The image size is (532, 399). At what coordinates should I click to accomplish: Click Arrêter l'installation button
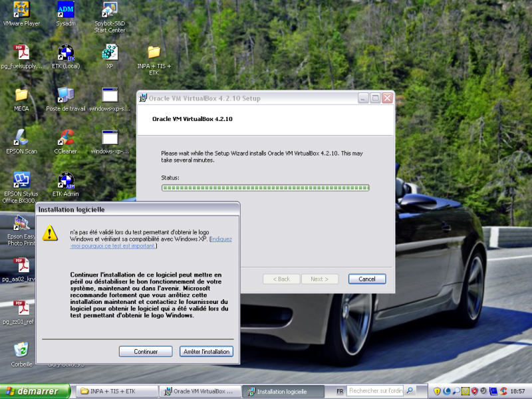pyautogui.click(x=206, y=352)
